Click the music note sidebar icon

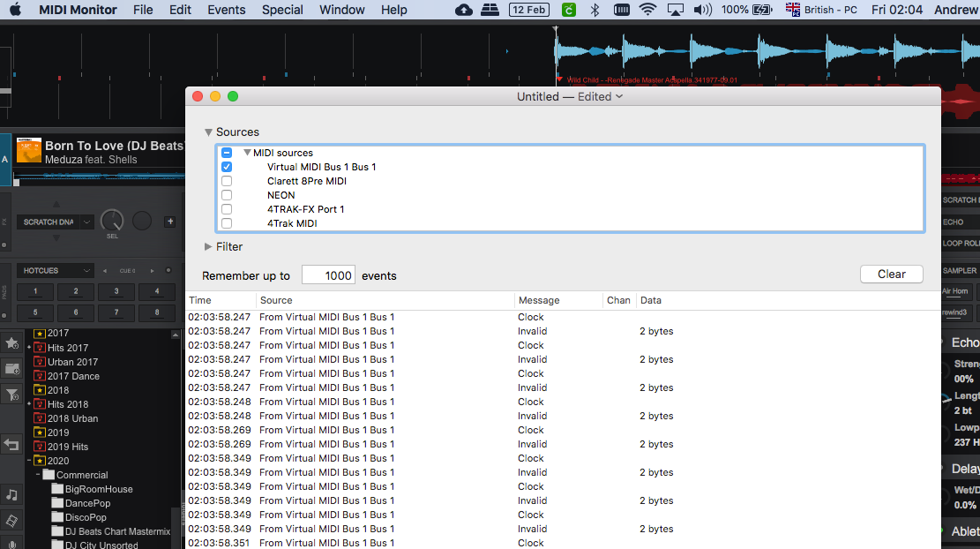click(11, 494)
